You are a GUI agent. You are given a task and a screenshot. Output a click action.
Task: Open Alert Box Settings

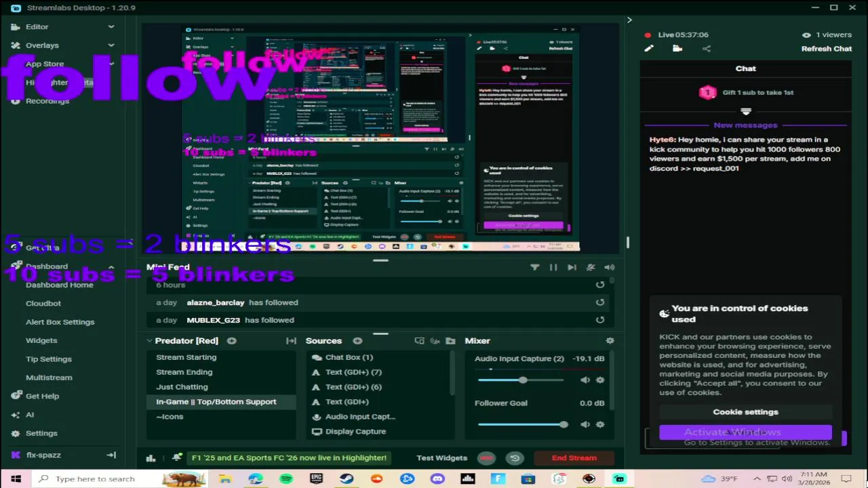click(x=60, y=322)
